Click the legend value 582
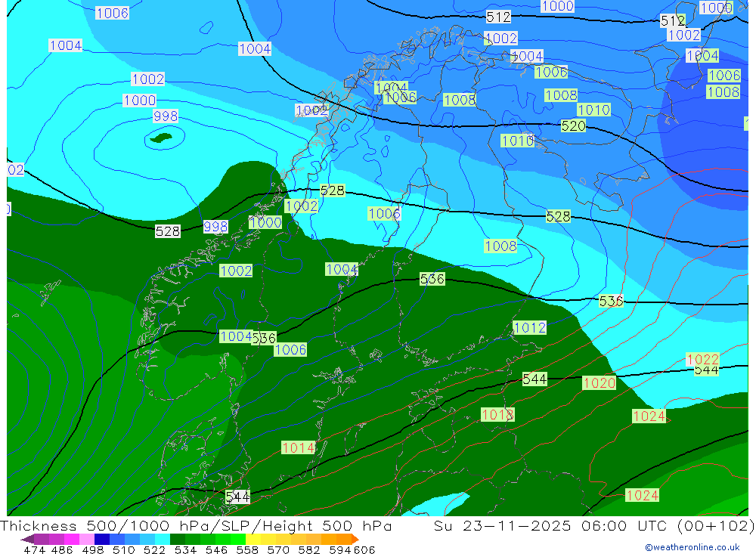The height and width of the screenshot is (554, 756). tap(309, 549)
